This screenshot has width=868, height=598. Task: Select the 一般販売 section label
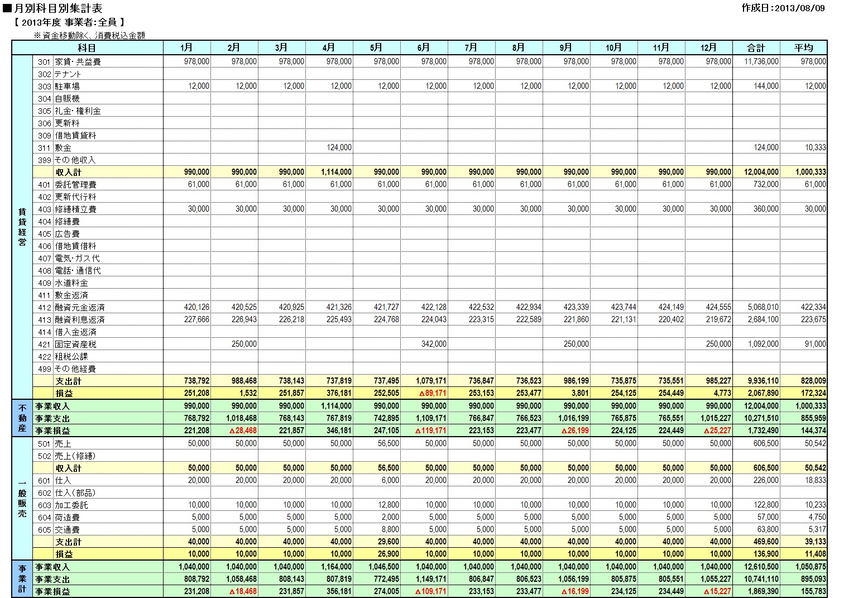[x=22, y=499]
